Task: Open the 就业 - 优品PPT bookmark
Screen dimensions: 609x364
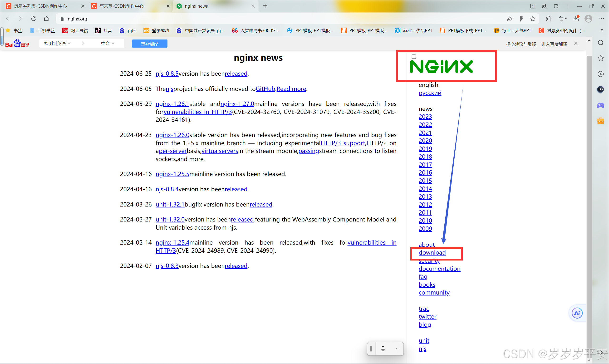Action: pos(413,30)
